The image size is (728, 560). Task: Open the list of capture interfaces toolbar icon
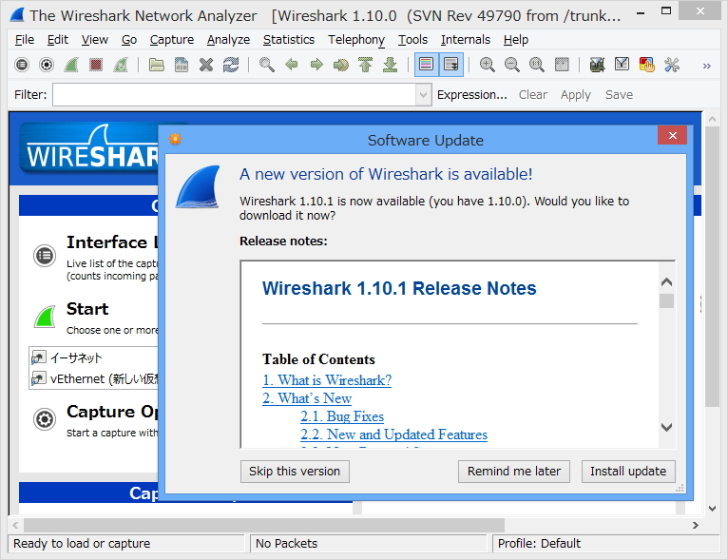(21, 65)
